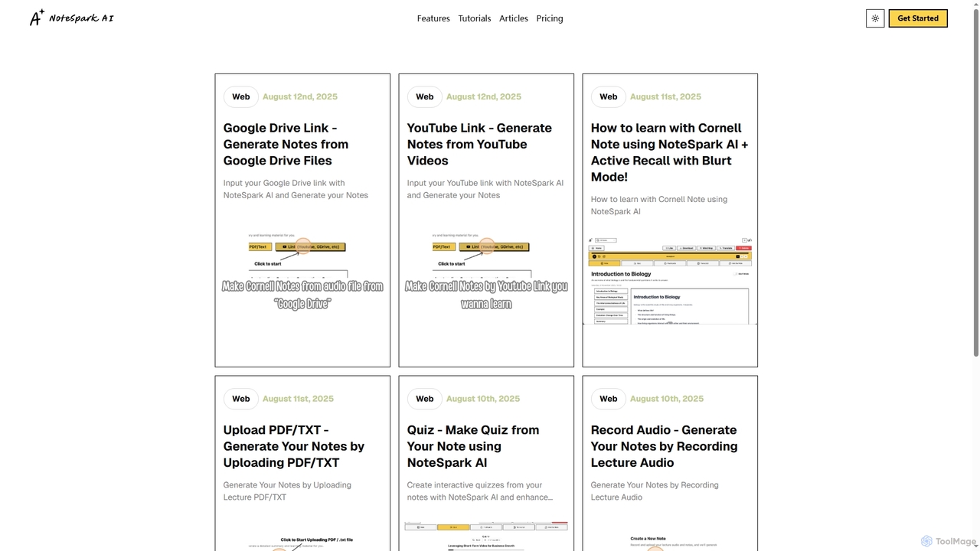Click the page vertical scrollbar

point(975,182)
